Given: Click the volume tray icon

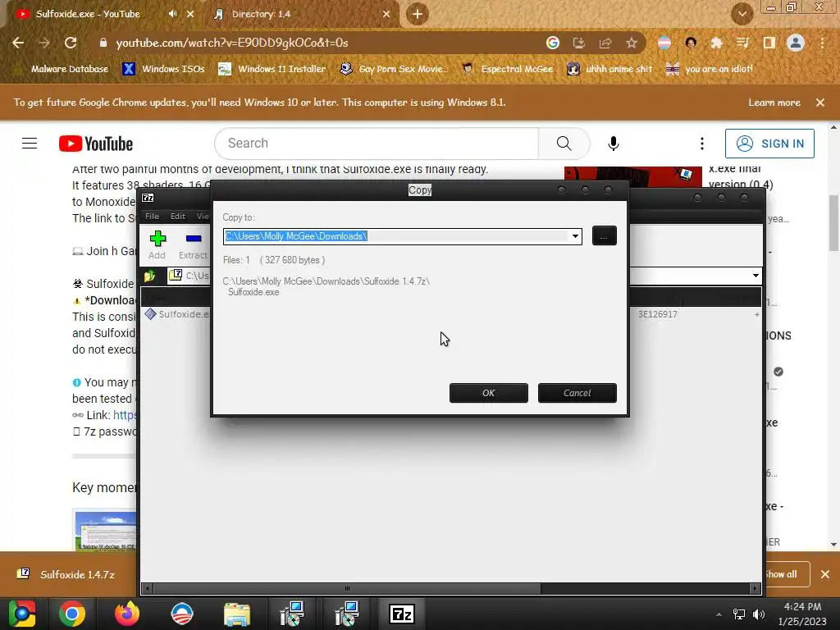Looking at the screenshot, I should 759,614.
